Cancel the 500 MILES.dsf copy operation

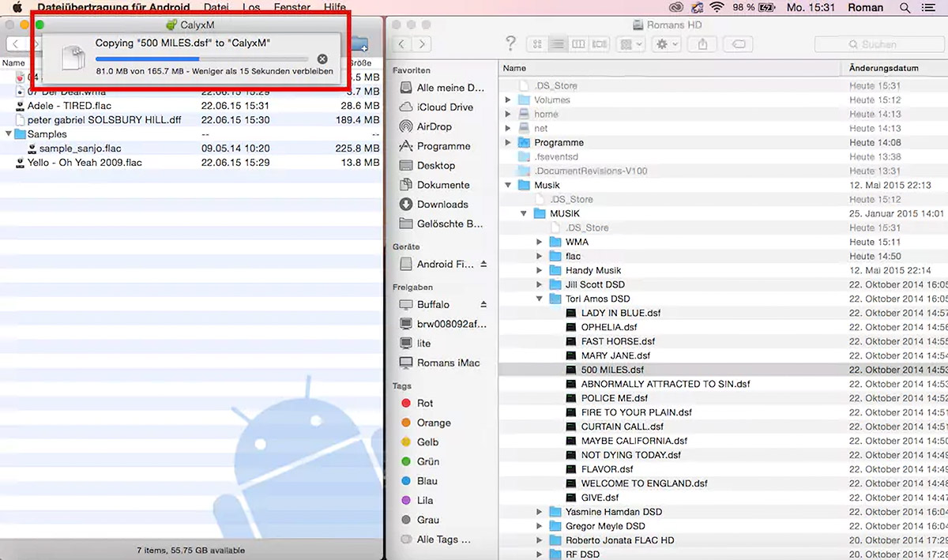pyautogui.click(x=322, y=59)
